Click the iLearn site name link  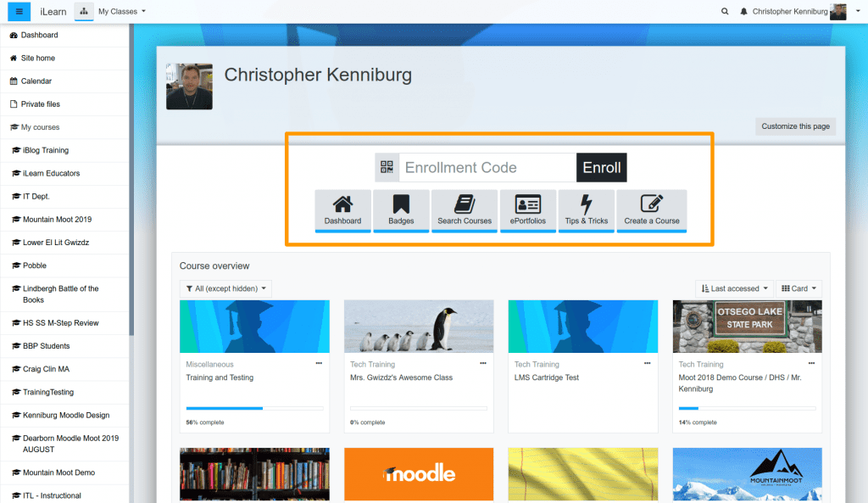[53, 12]
